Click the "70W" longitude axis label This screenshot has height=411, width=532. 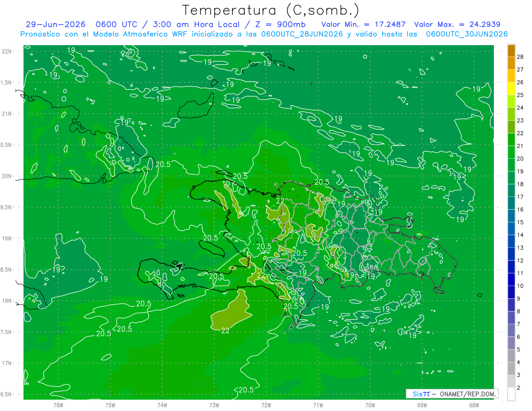coord(370,405)
